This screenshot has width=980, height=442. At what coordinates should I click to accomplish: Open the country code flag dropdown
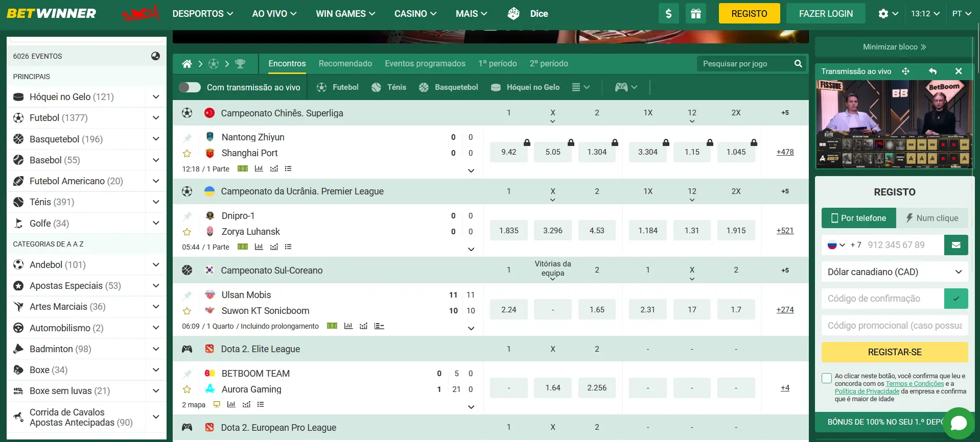click(x=836, y=245)
